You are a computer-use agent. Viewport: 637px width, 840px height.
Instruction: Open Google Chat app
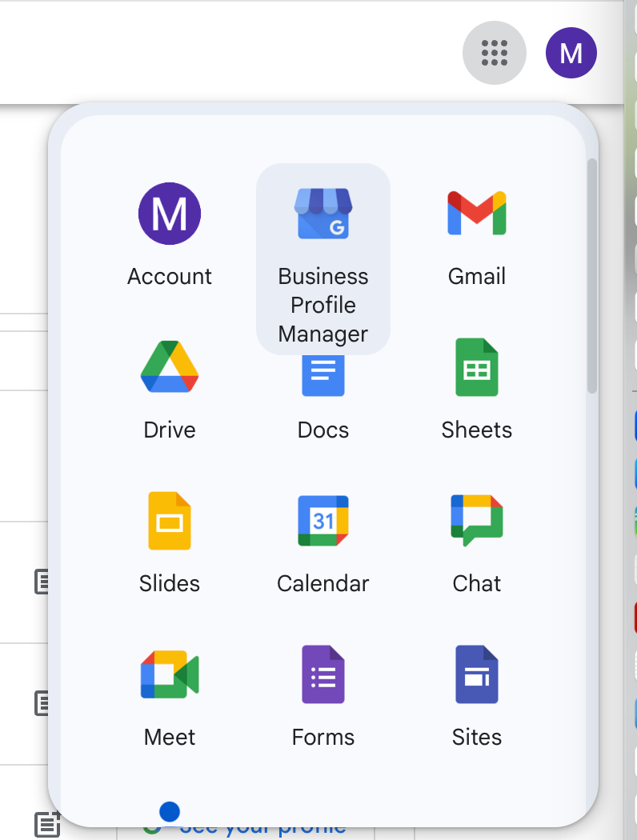pyautogui.click(x=477, y=543)
